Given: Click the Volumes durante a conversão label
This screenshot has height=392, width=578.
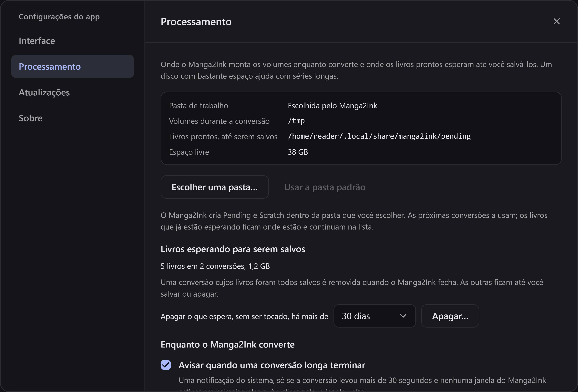Looking at the screenshot, I should tap(219, 121).
